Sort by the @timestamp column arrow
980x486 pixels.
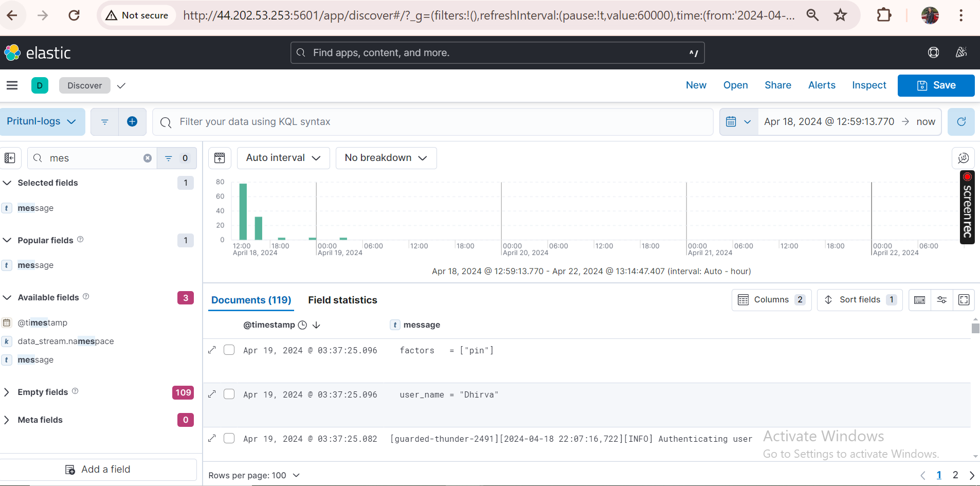(316, 325)
